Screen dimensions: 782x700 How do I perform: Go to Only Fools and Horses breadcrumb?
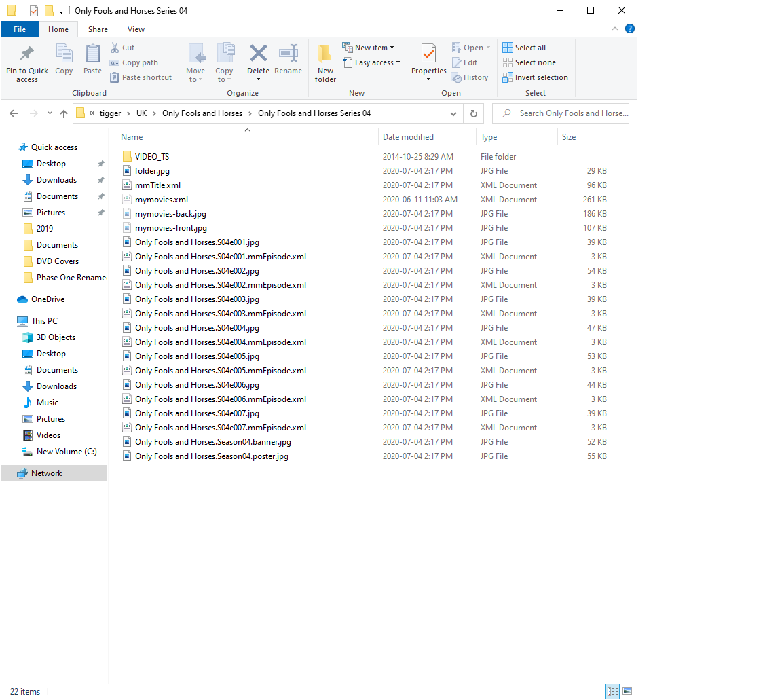tap(202, 113)
